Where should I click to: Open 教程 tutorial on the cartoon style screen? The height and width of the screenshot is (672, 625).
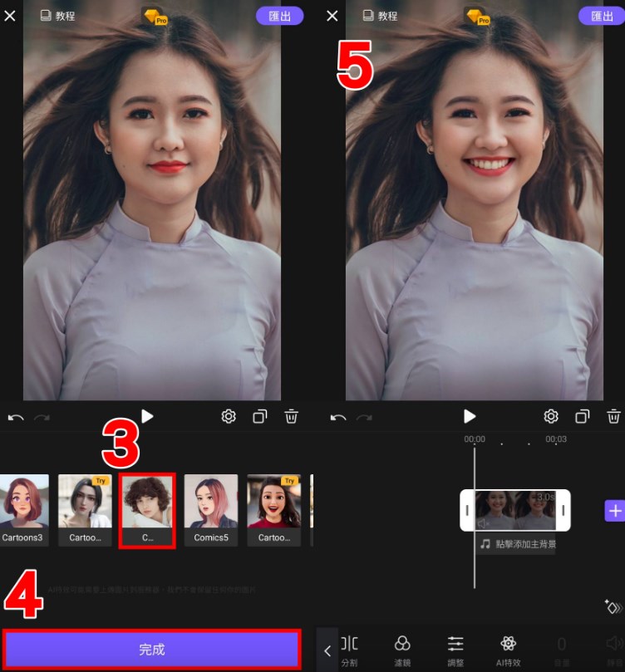point(58,16)
